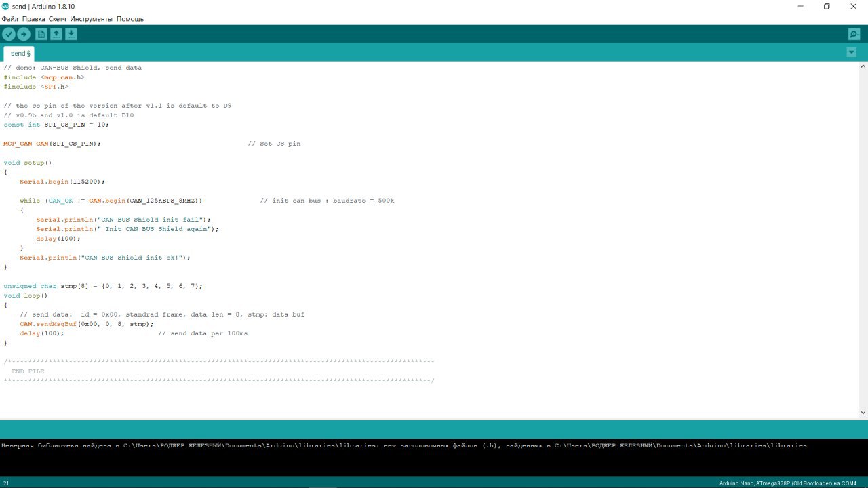Click the Verify checkmark toolbar icon
Image resolution: width=868 pixels, height=488 pixels.
(9, 34)
